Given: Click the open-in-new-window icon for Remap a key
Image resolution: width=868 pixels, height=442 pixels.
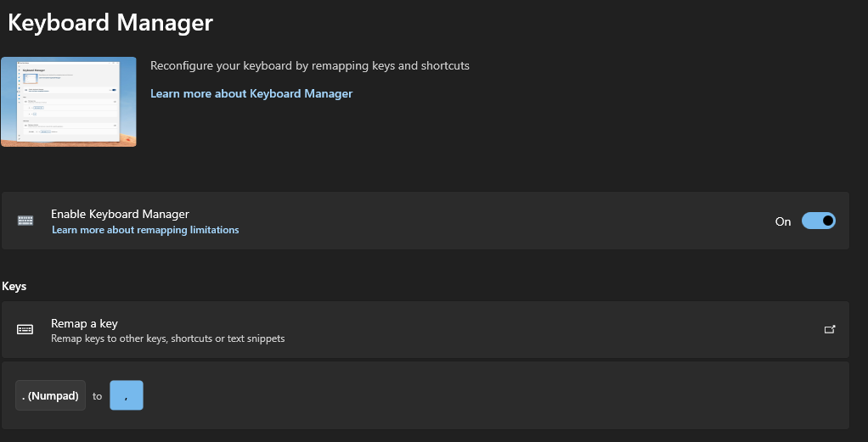Looking at the screenshot, I should tap(830, 329).
